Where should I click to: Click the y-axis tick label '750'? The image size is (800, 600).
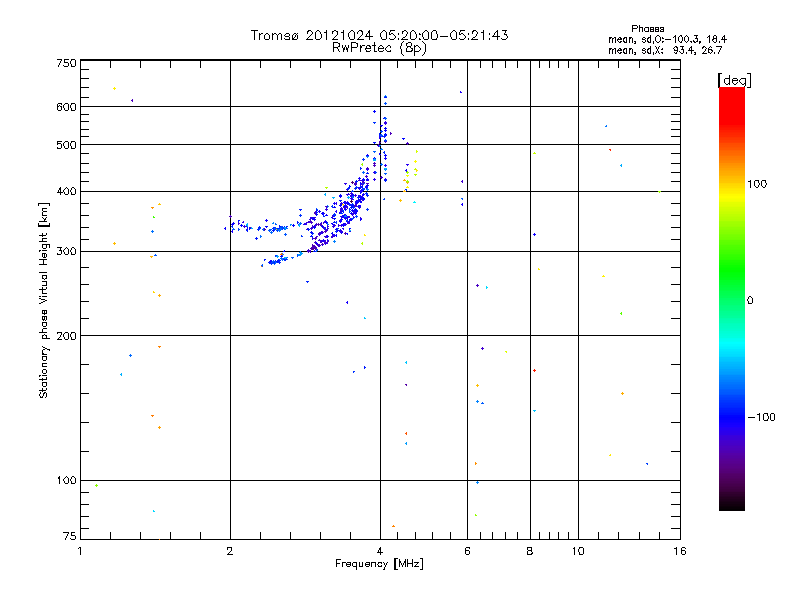[66, 63]
